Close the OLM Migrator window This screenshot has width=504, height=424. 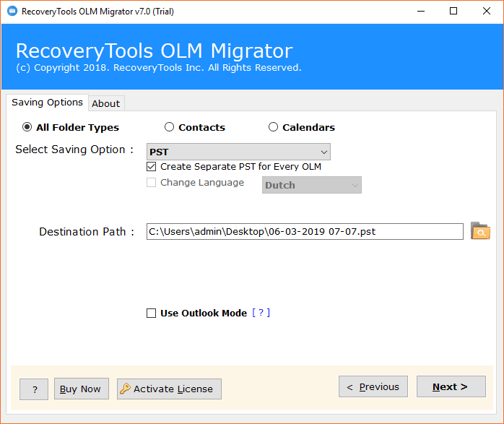pos(487,12)
